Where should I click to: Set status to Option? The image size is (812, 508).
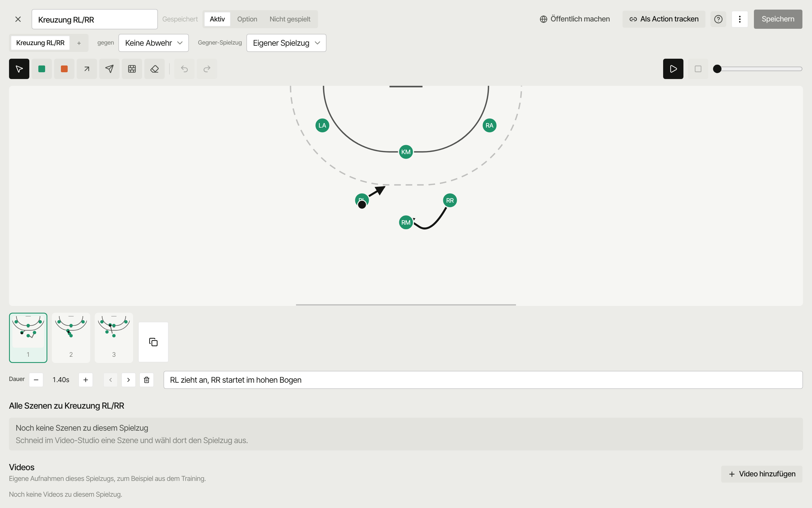(x=247, y=19)
